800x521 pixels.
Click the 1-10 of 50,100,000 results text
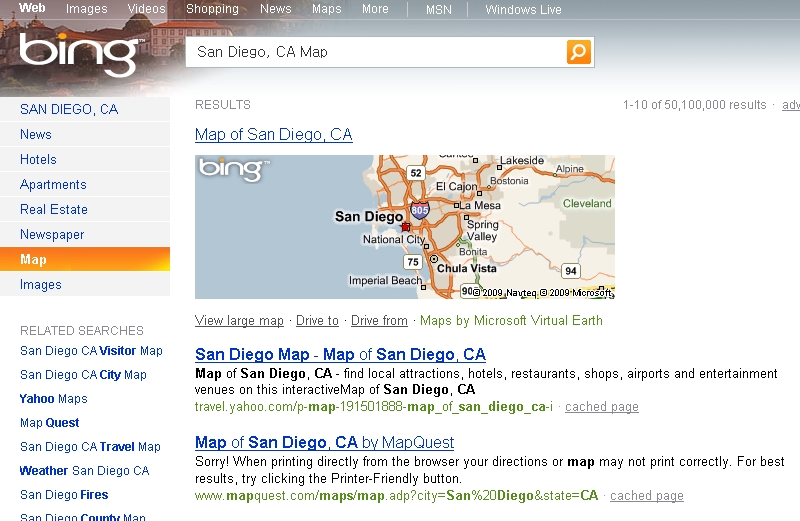(694, 105)
